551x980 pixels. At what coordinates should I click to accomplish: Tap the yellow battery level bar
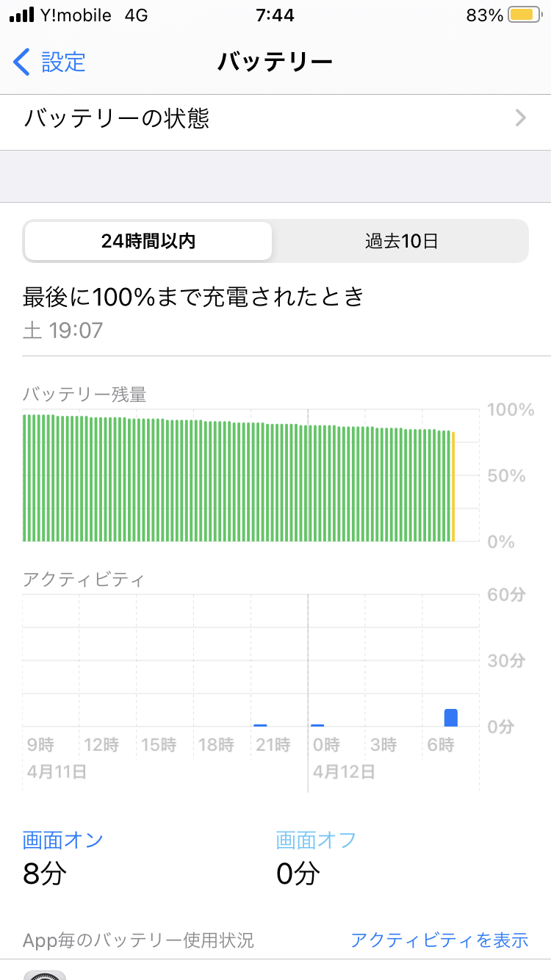pos(453,486)
